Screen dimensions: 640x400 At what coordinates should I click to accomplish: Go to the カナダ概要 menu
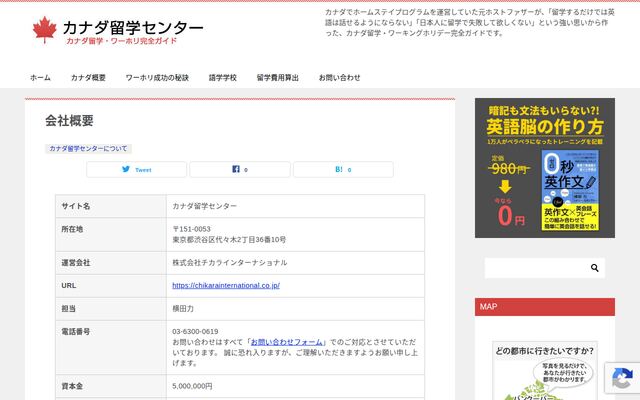(x=88, y=78)
